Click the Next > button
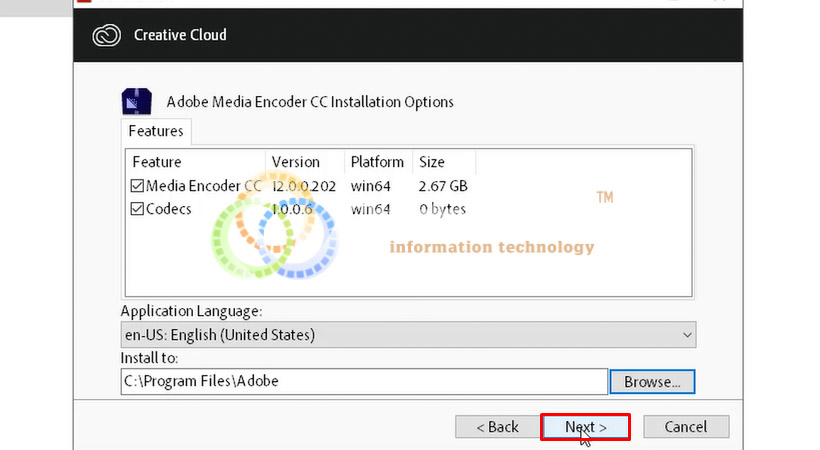The width and height of the screenshot is (820, 450). (x=586, y=427)
